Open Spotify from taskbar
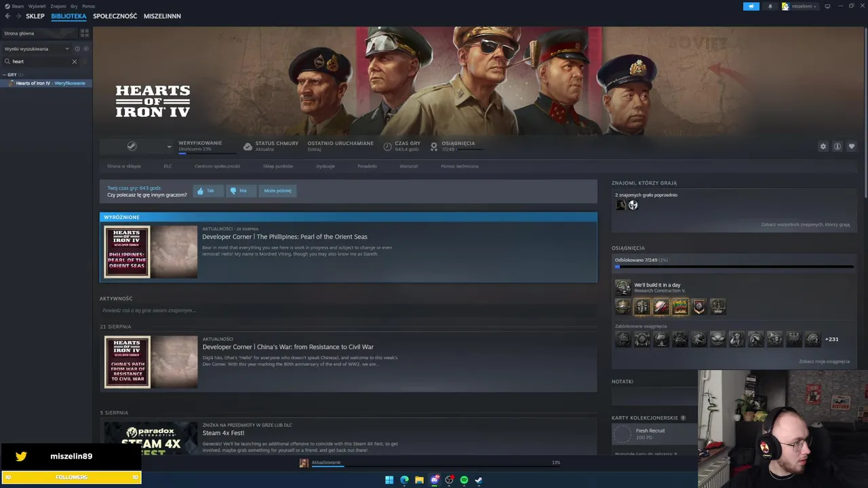The height and width of the screenshot is (488, 868). (x=464, y=480)
